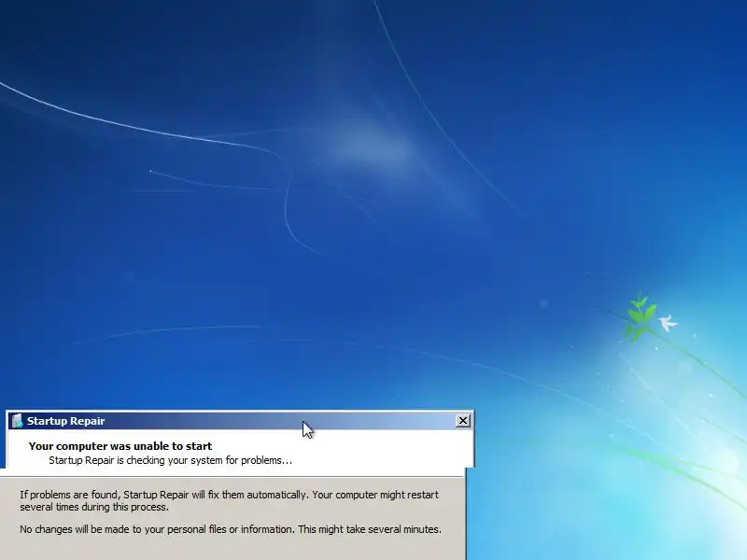Click 'No changes will be made' paragraph

click(x=231, y=529)
